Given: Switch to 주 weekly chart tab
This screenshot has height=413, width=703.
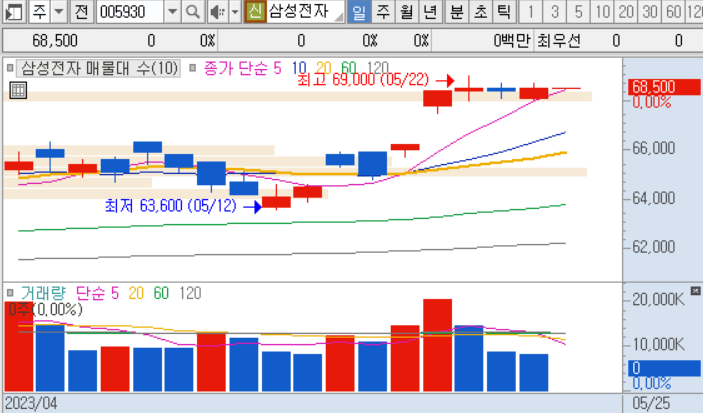Looking at the screenshot, I should click(383, 12).
